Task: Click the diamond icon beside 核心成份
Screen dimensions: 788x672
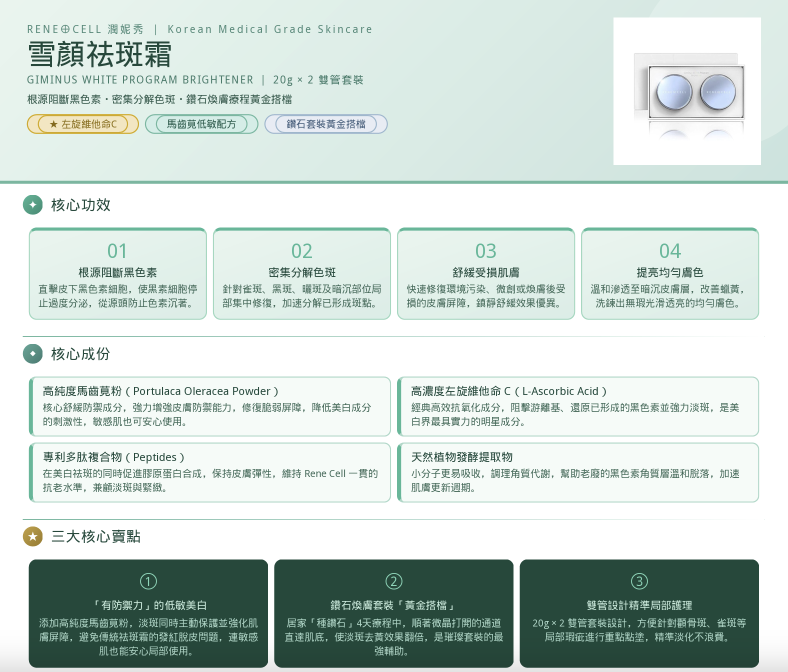Action: coord(33,353)
